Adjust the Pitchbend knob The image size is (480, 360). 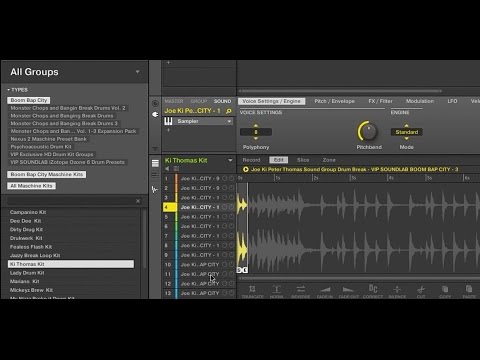click(368, 131)
